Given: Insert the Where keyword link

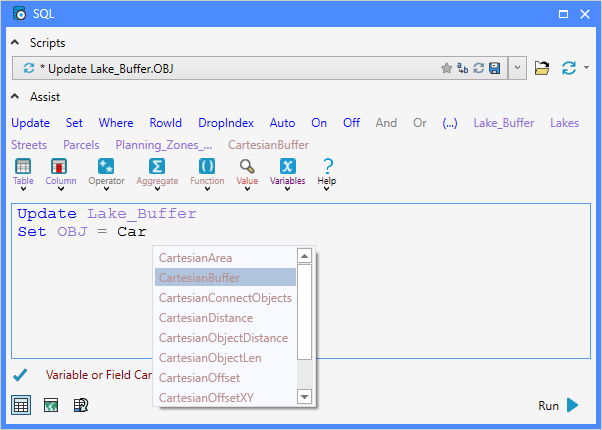Looking at the screenshot, I should coord(116,123).
